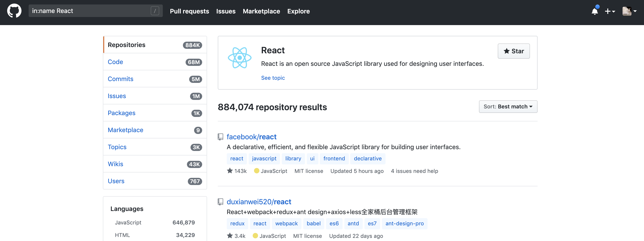Open Explore in the top navigation
Screen dimensions: 644x241
[298, 11]
